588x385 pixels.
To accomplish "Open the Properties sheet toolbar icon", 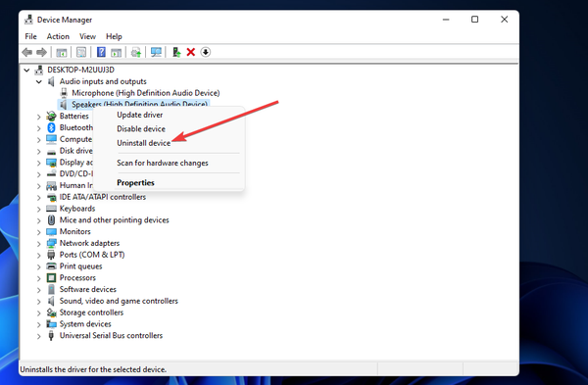I will (81, 52).
